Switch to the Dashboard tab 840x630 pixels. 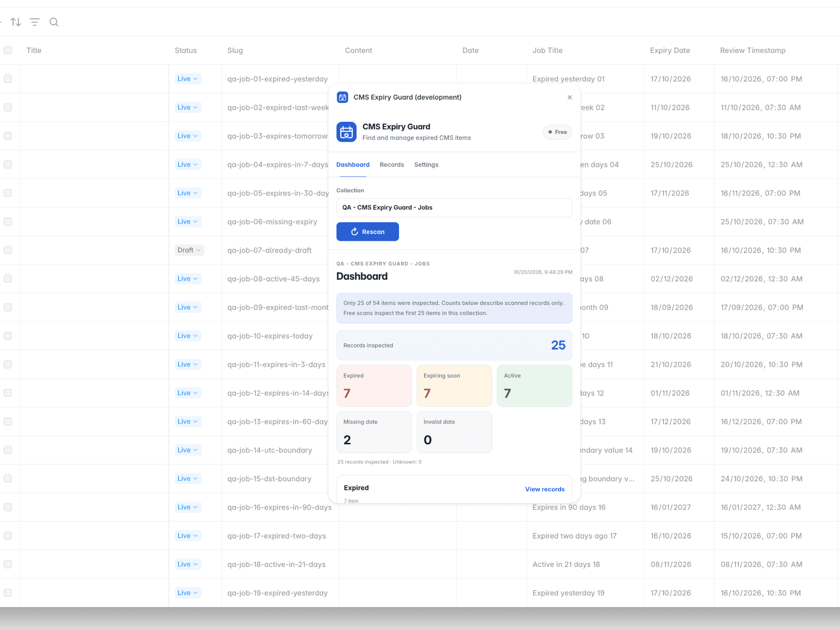(353, 165)
